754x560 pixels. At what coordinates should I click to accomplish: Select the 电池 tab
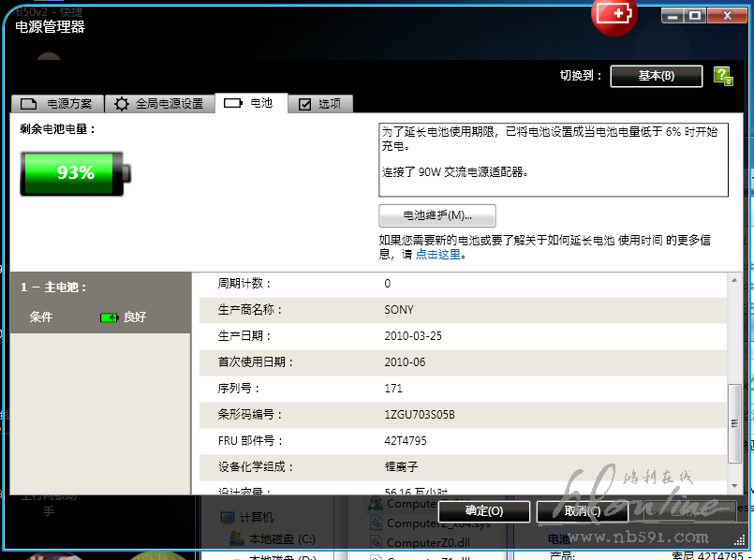click(252, 103)
